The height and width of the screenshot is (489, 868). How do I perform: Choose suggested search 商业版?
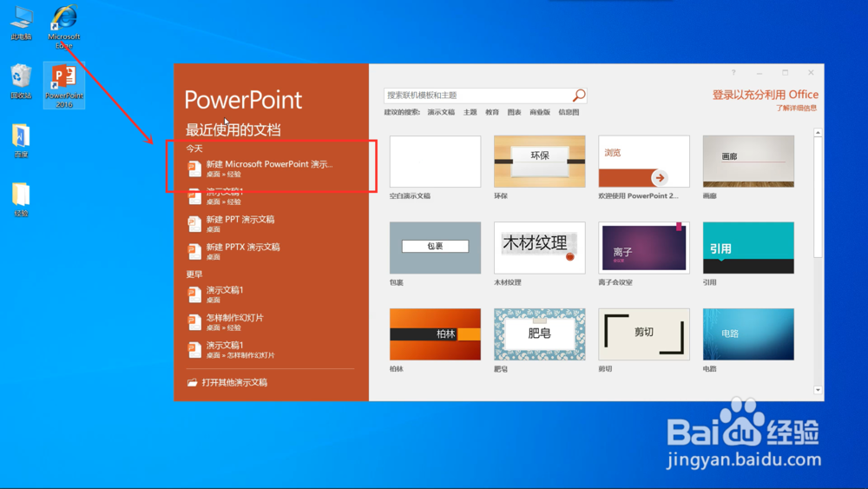pyautogui.click(x=540, y=112)
